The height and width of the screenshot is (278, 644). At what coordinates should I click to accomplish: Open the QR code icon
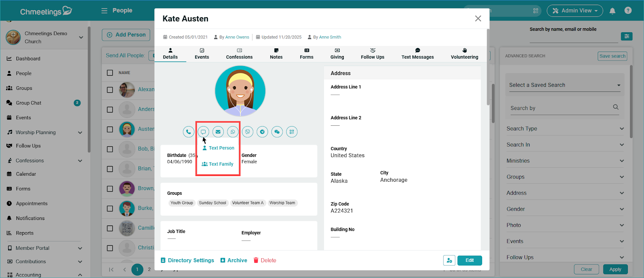(292, 132)
